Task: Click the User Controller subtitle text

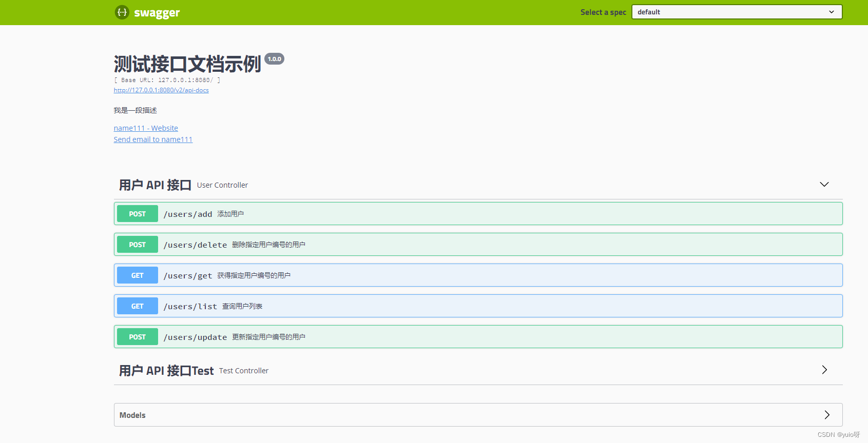Action: [222, 185]
